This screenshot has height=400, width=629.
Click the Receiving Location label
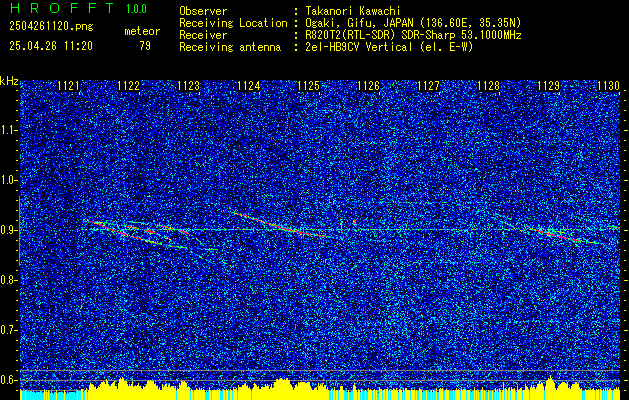tap(233, 23)
